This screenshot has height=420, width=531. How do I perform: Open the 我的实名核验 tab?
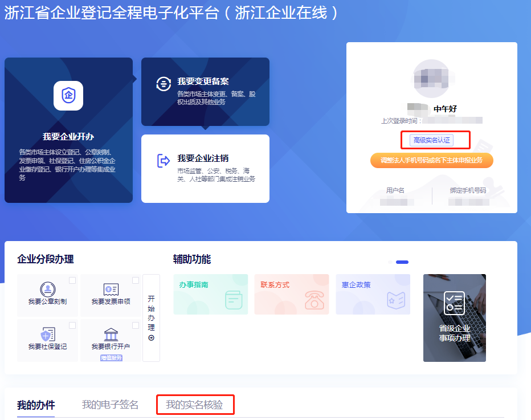(x=194, y=405)
